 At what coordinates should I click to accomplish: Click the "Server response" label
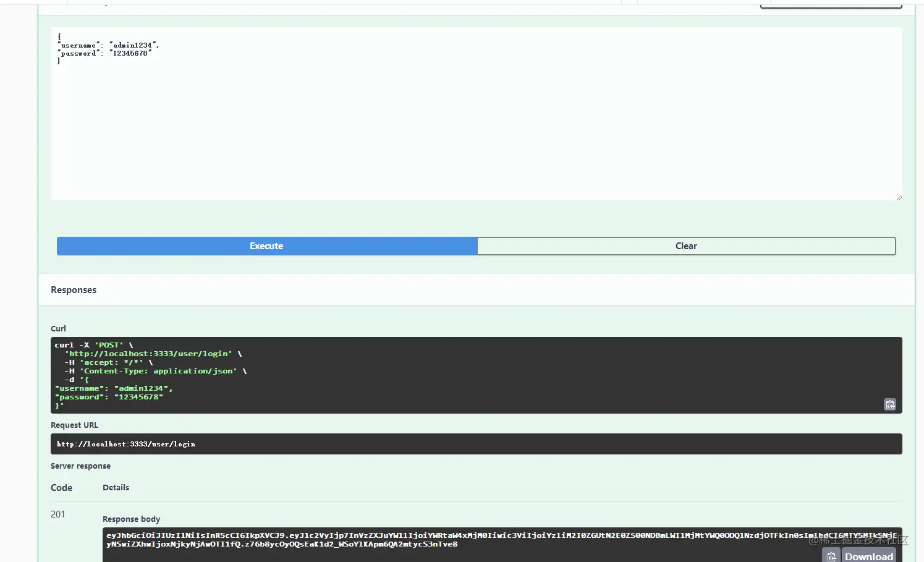[80, 466]
